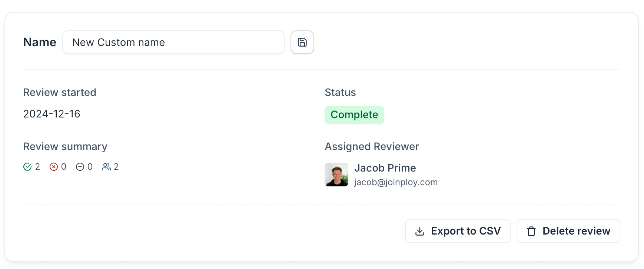Click the review start date 2024-12-16
The image size is (644, 269).
[52, 114]
